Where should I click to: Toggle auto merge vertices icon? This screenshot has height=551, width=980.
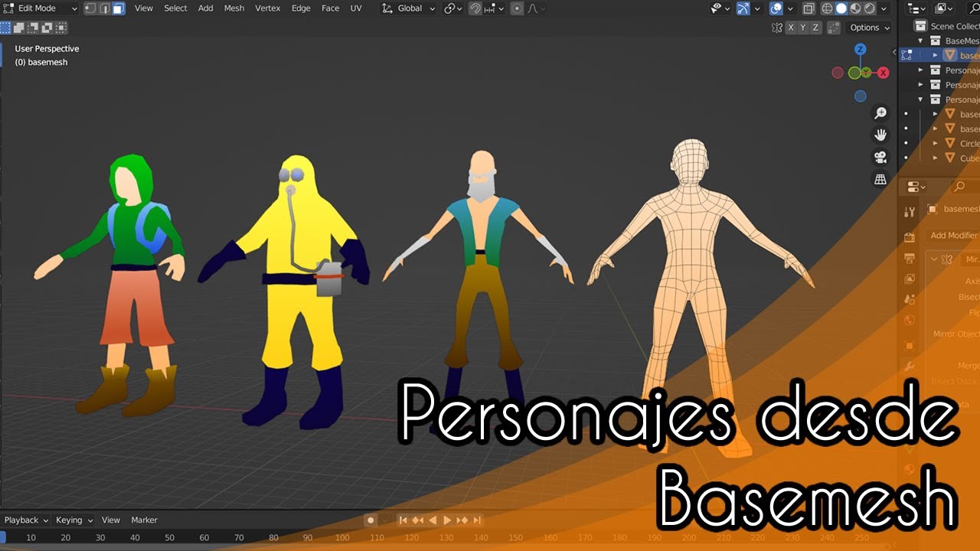point(833,28)
